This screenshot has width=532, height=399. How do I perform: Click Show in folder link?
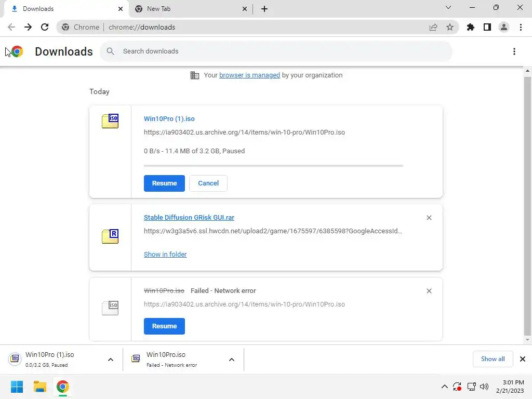coord(165,254)
